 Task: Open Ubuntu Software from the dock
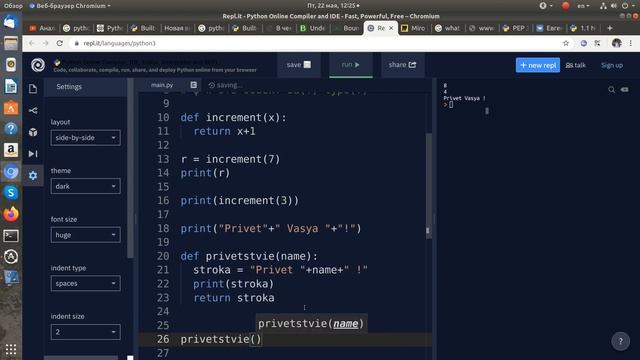(x=11, y=108)
